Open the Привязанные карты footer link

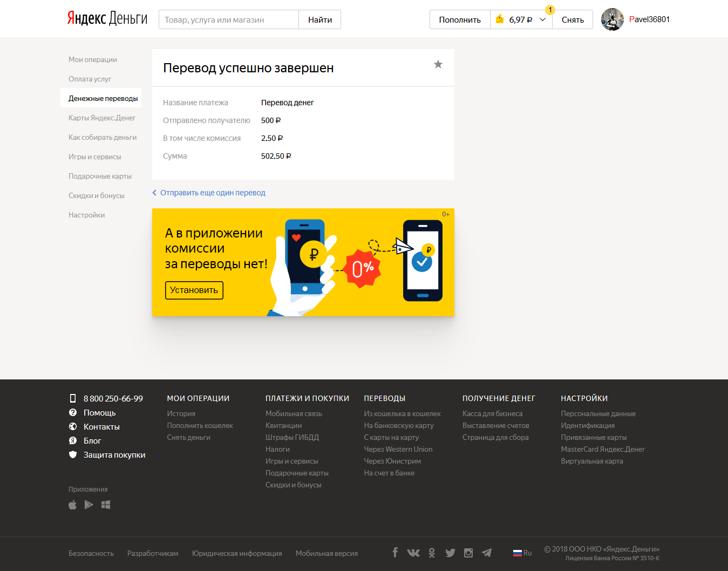(594, 437)
